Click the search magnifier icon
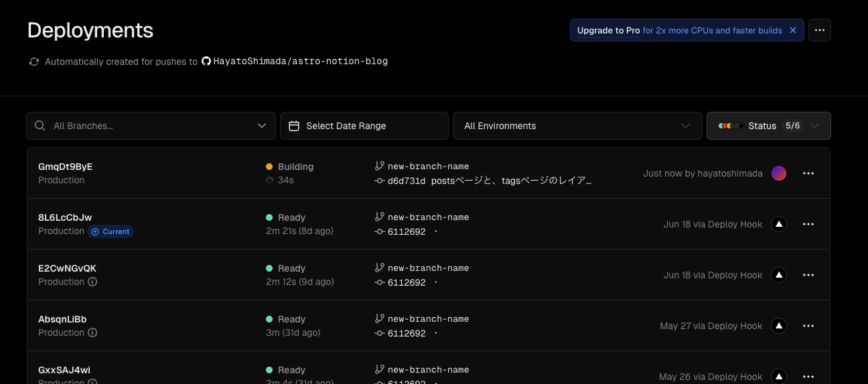The image size is (868, 384). [40, 126]
